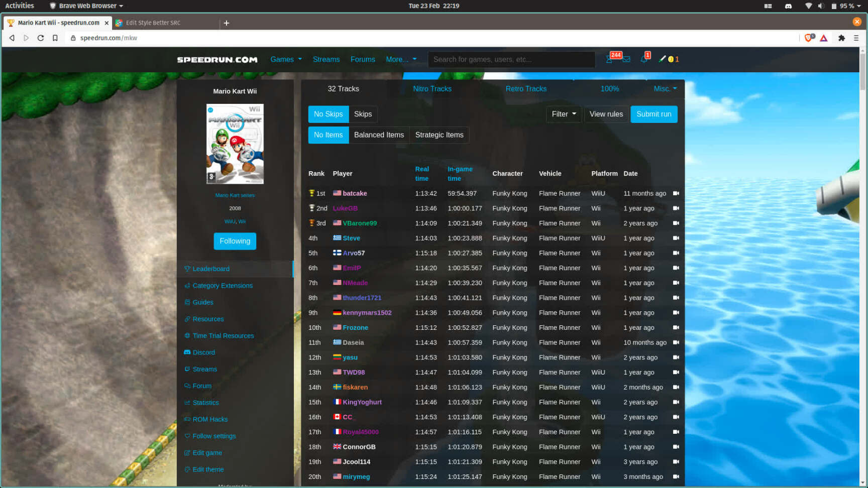Open video icon for fiskaren's run

point(676,387)
